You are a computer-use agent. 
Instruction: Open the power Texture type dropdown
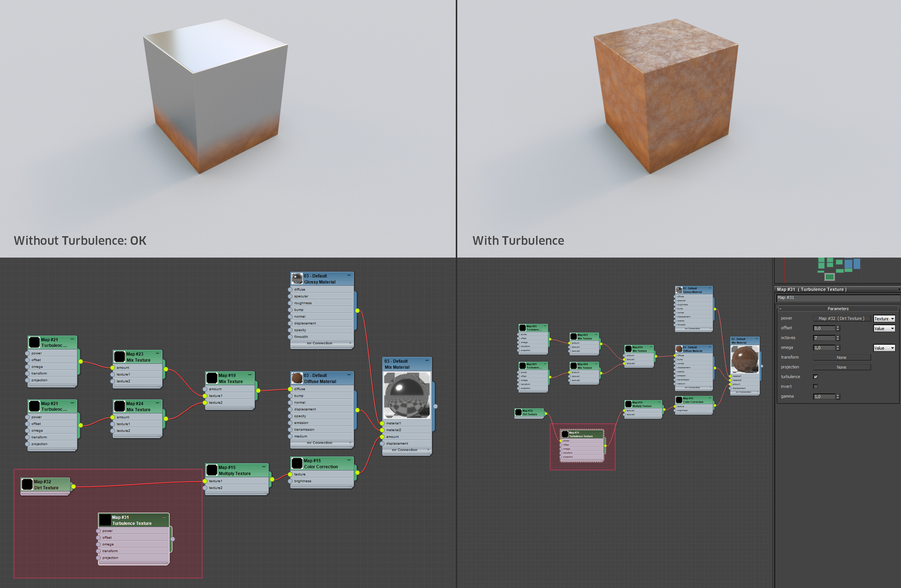pyautogui.click(x=884, y=319)
